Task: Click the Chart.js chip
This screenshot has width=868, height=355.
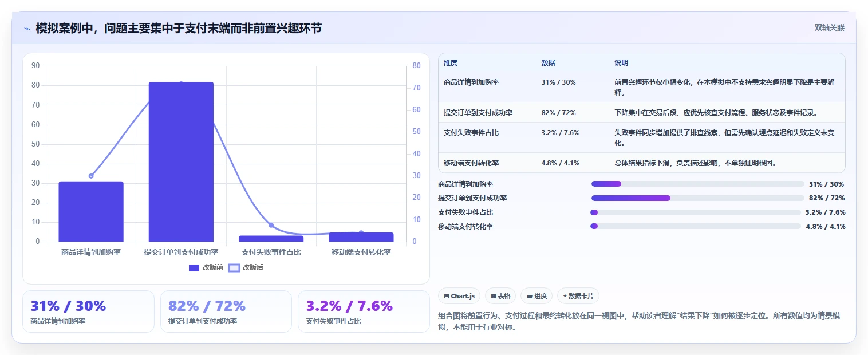Action: (459, 296)
